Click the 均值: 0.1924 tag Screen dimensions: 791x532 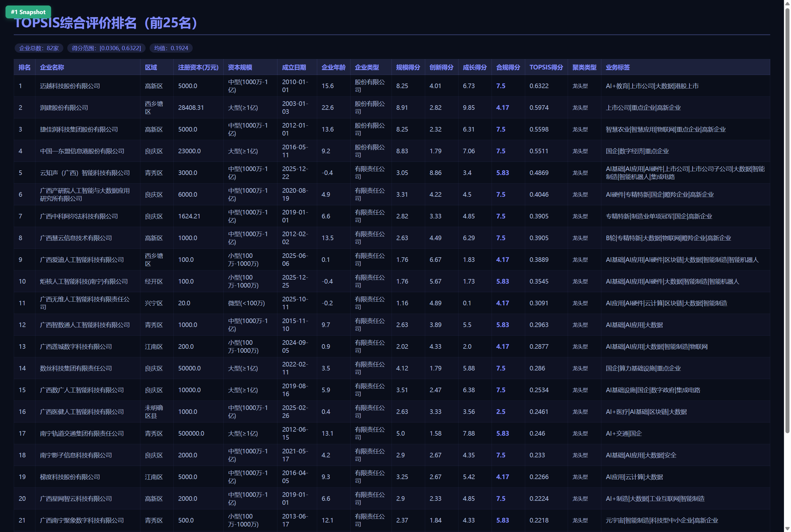[171, 48]
